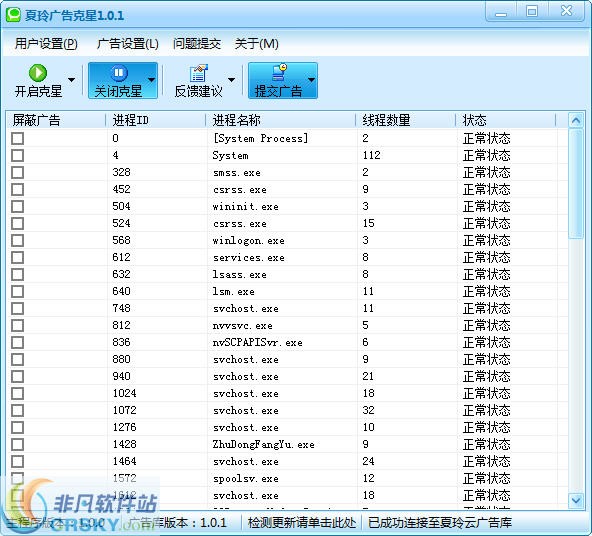This screenshot has height=536, width=592.
Task: Sort by 进程ID column header
Action: [x=156, y=120]
